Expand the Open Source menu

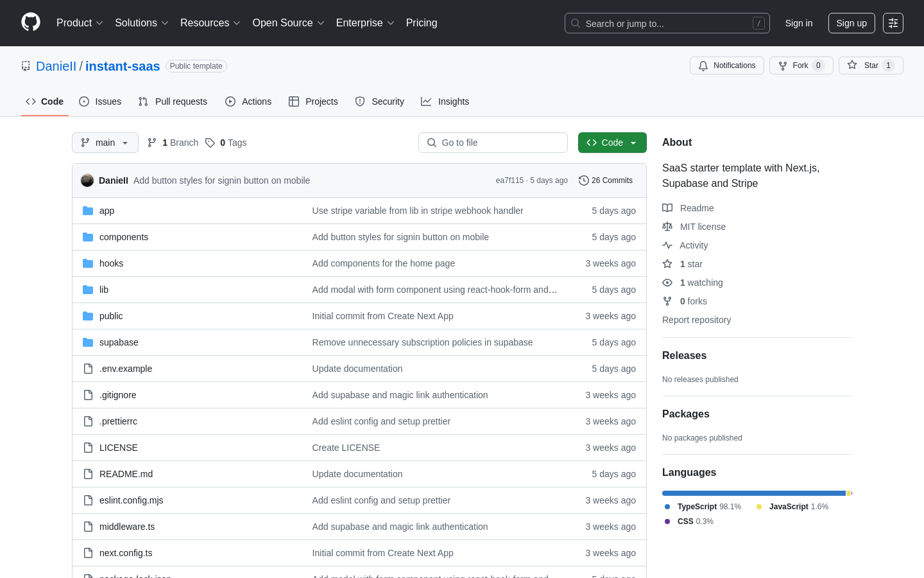click(x=289, y=23)
